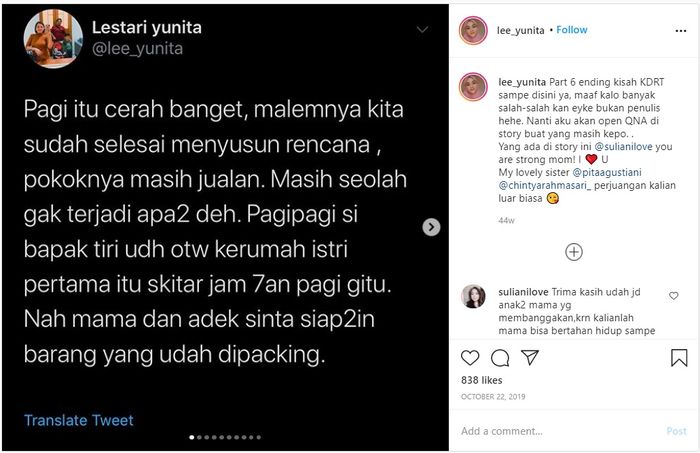Follow the lee_yunita account

click(x=571, y=30)
